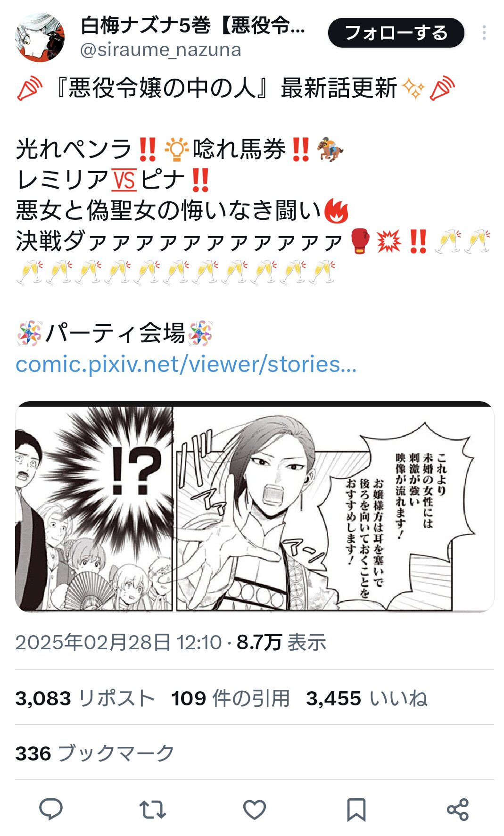Click the 2025年02月28日 12:10 timestamp
504x836 pixels.
pos(118,642)
